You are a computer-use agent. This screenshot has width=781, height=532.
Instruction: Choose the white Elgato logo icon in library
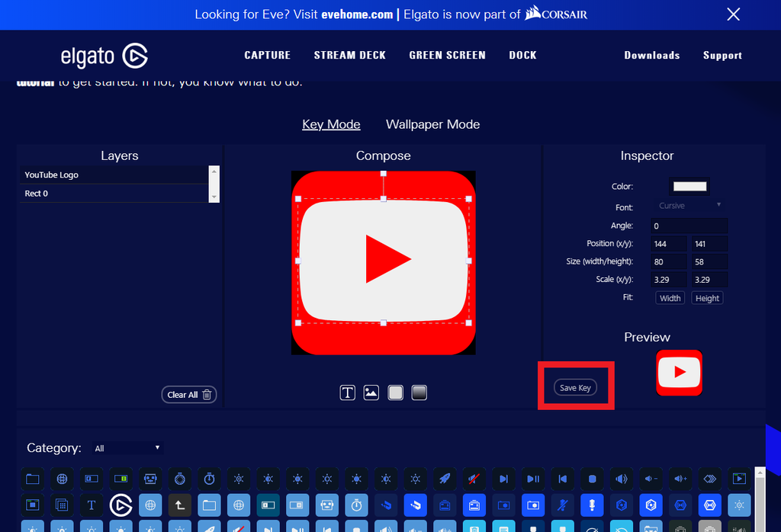pyautogui.click(x=121, y=505)
